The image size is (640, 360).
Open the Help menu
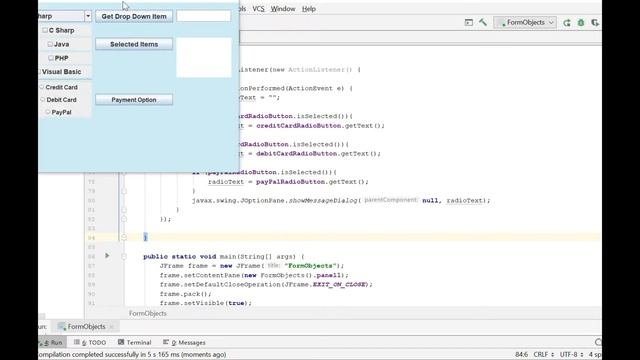click(309, 9)
